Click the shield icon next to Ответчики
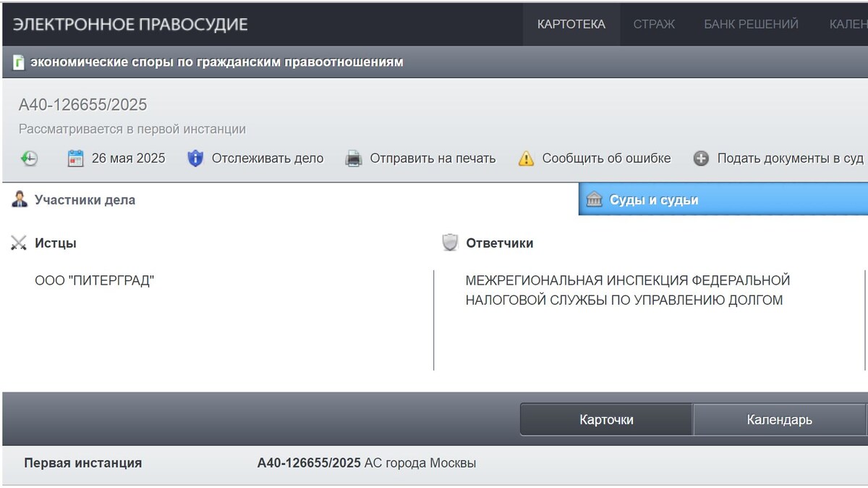Screen dimensions: 868x488 coord(449,243)
